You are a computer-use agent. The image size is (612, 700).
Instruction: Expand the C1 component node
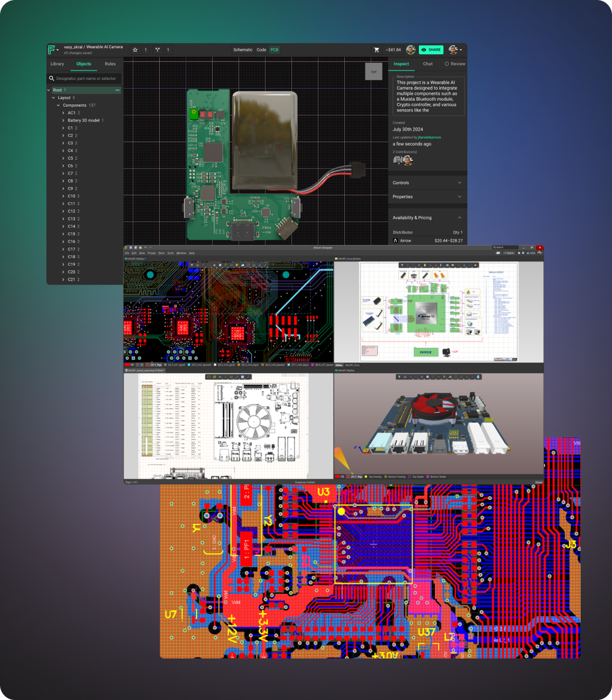click(63, 128)
